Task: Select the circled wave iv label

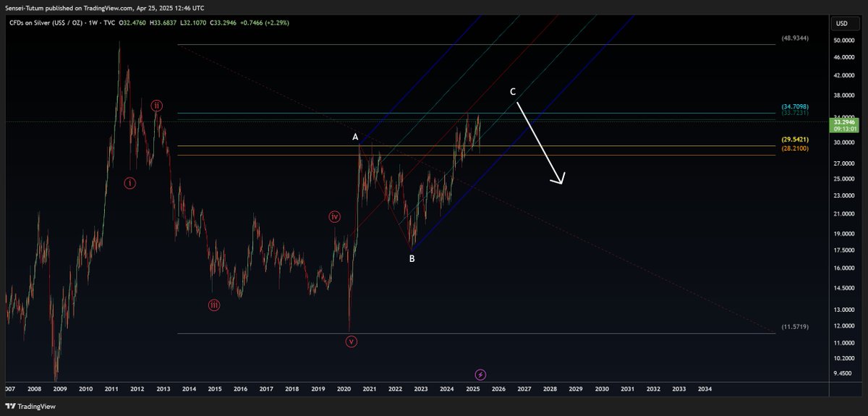Action: (335, 216)
